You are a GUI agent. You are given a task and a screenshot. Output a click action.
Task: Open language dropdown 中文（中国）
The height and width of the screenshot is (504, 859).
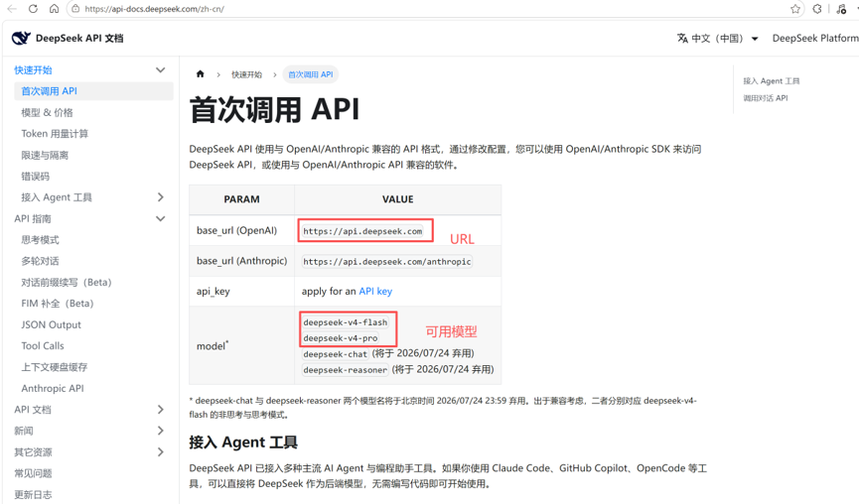(x=718, y=39)
